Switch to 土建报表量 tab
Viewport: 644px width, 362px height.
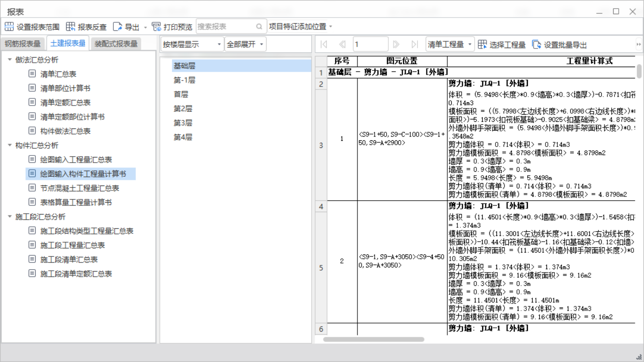click(68, 43)
